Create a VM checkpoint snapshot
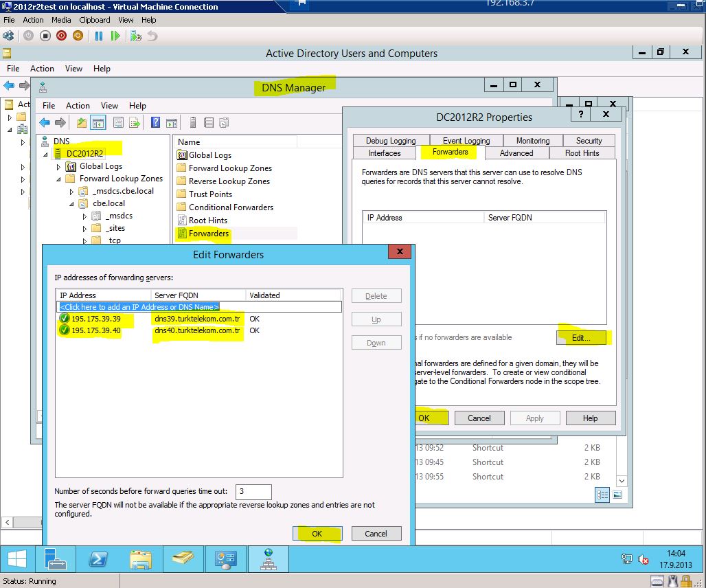This screenshot has height=588, width=706. click(x=136, y=36)
